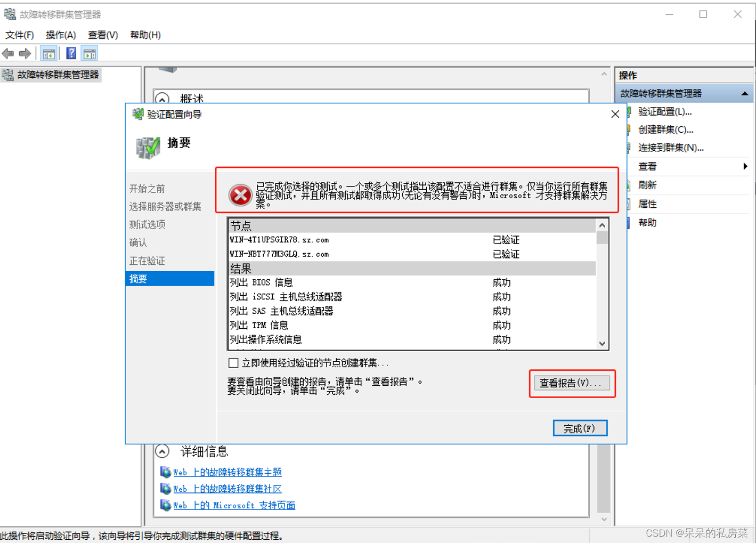
Task: Open the Web 上的故障转移群集主题 link
Action: [x=227, y=472]
